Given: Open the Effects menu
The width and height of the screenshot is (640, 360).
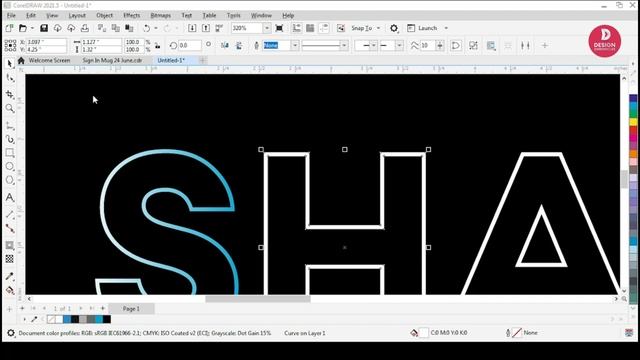Looking at the screenshot, I should click(x=131, y=15).
